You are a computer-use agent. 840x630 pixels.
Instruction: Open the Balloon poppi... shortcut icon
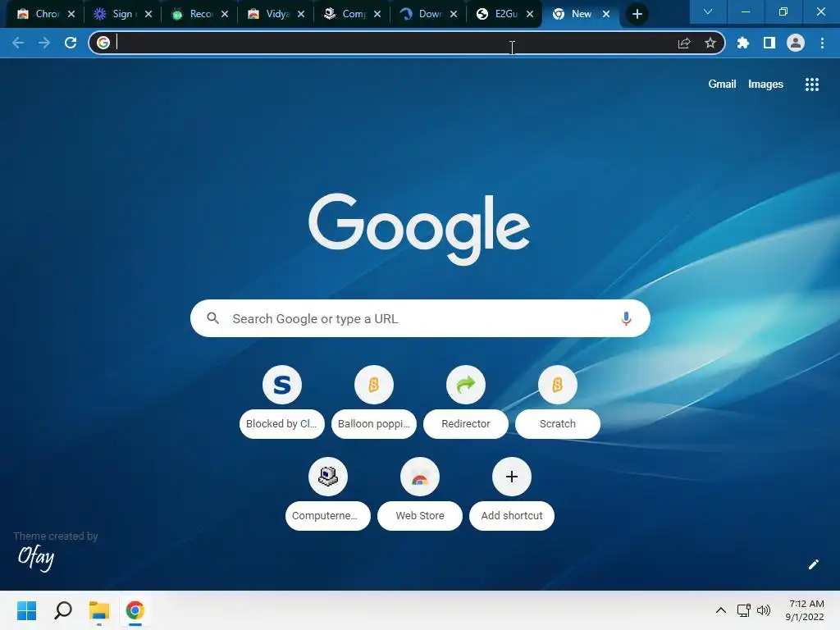tap(374, 385)
